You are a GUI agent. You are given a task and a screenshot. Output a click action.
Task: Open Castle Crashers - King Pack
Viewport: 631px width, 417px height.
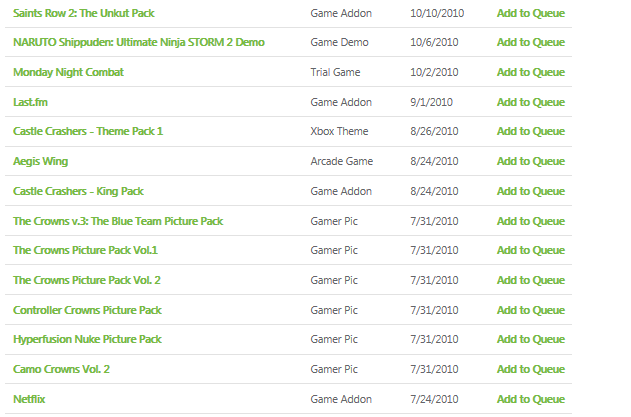(x=78, y=191)
